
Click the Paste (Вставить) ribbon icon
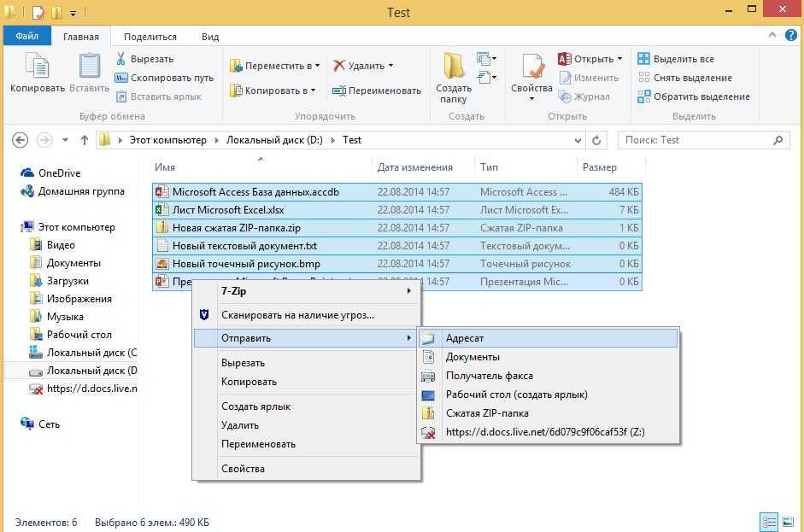[89, 67]
